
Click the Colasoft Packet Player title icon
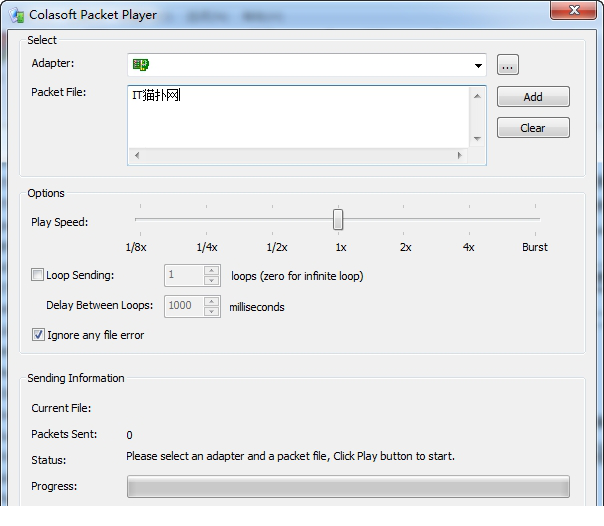tap(16, 15)
